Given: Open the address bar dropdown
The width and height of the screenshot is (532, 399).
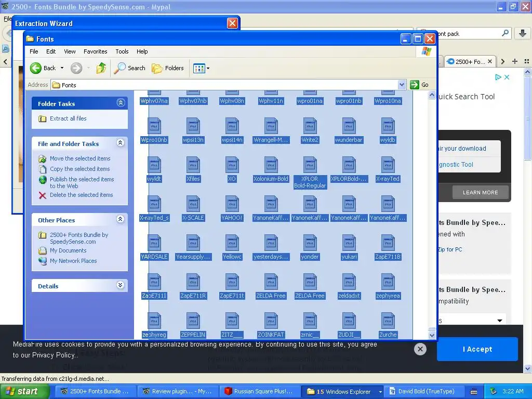Looking at the screenshot, I should pos(402,85).
